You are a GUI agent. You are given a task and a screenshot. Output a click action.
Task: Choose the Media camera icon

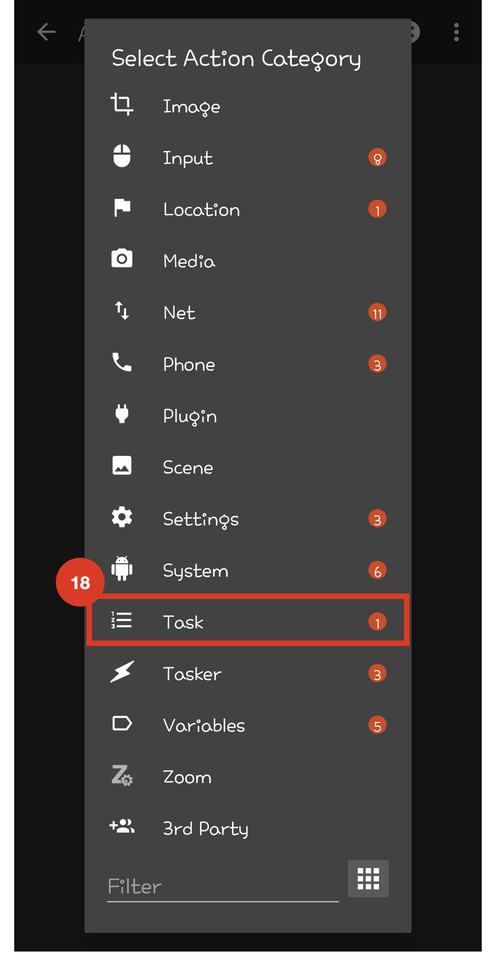(x=122, y=258)
